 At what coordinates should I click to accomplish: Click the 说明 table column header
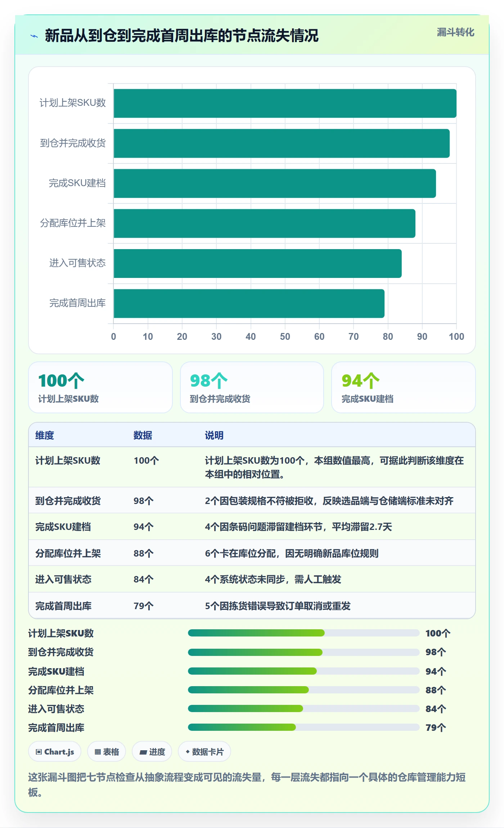point(214,435)
